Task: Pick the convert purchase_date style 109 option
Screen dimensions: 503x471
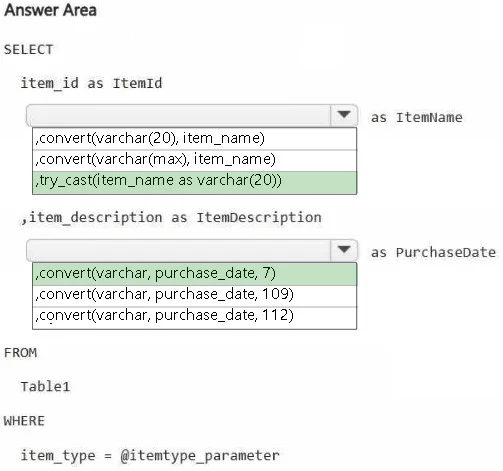Action: (194, 296)
